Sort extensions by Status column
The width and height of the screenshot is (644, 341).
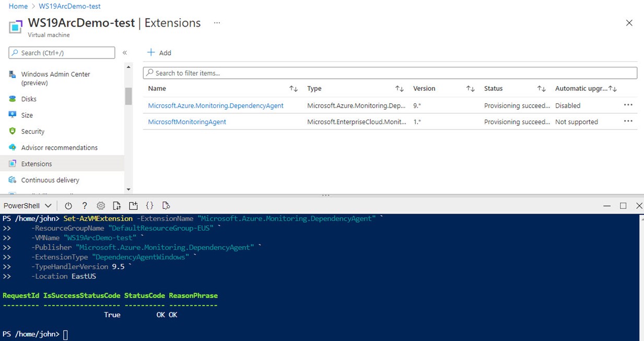click(541, 88)
